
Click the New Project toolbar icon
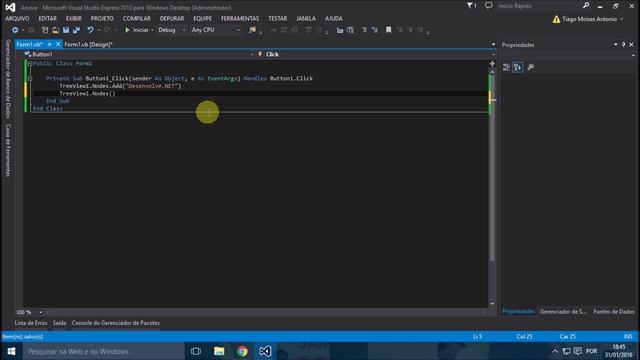(45, 30)
